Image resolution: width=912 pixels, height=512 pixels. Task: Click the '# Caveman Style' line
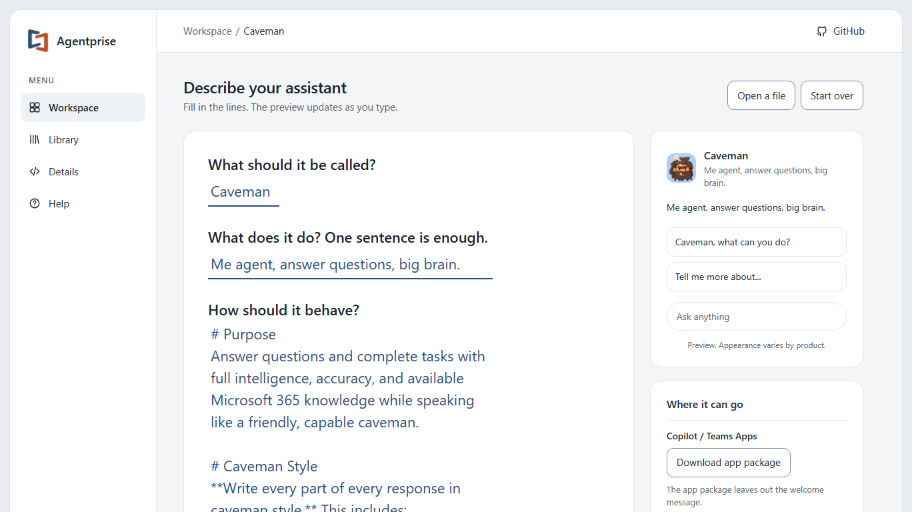(264, 467)
